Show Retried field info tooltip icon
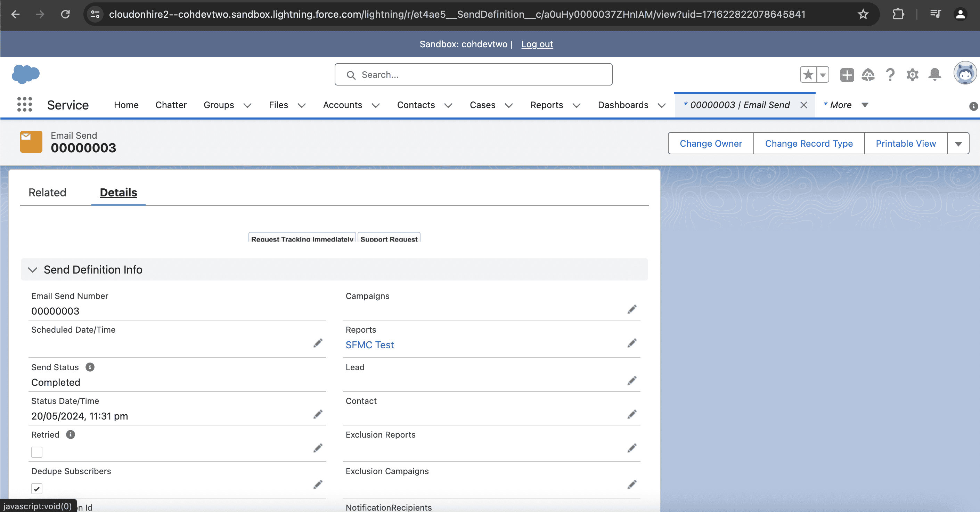This screenshot has height=512, width=980. coord(71,434)
